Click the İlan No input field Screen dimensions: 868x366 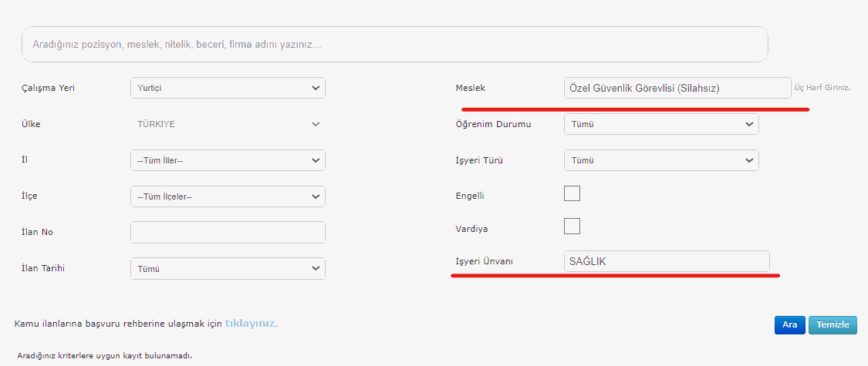228,233
